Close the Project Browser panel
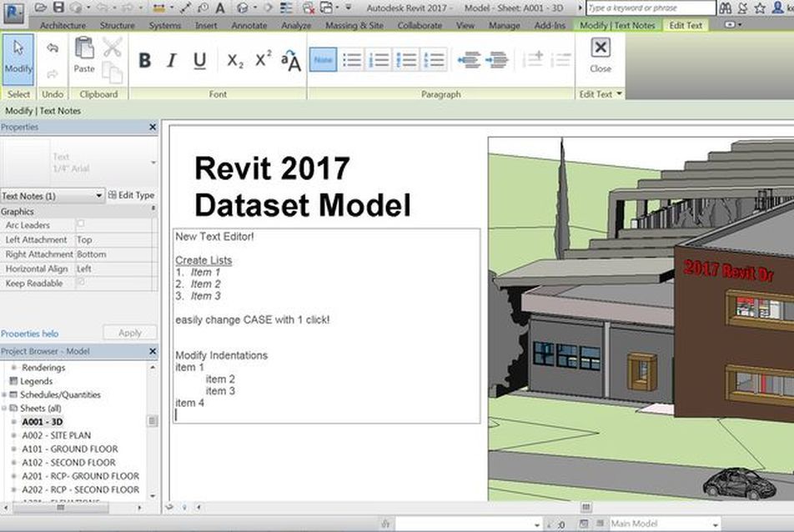 pyautogui.click(x=153, y=351)
